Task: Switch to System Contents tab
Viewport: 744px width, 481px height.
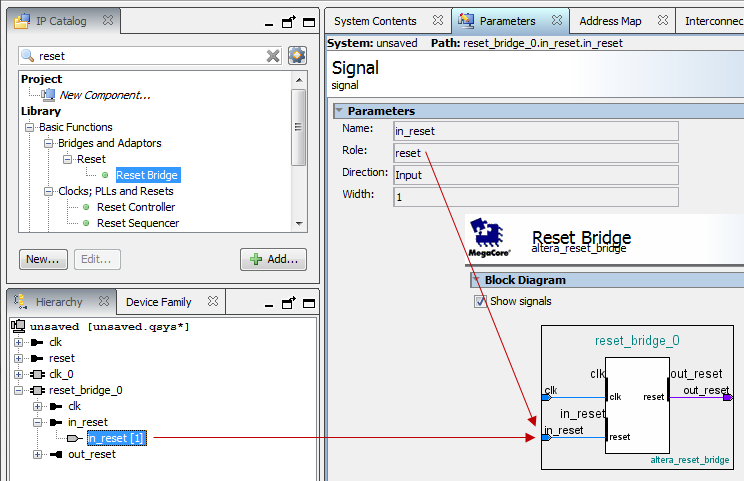Action: [x=375, y=21]
